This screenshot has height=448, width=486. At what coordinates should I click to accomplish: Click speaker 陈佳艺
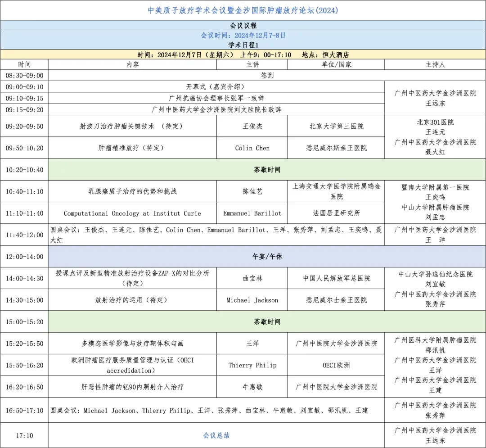[x=252, y=191]
